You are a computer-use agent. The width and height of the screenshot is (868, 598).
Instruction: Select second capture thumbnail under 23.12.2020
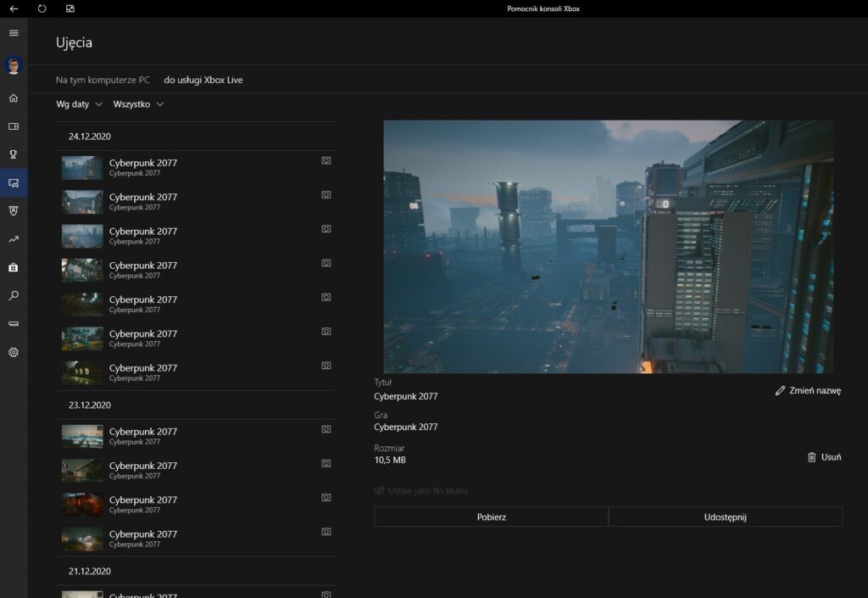click(82, 471)
